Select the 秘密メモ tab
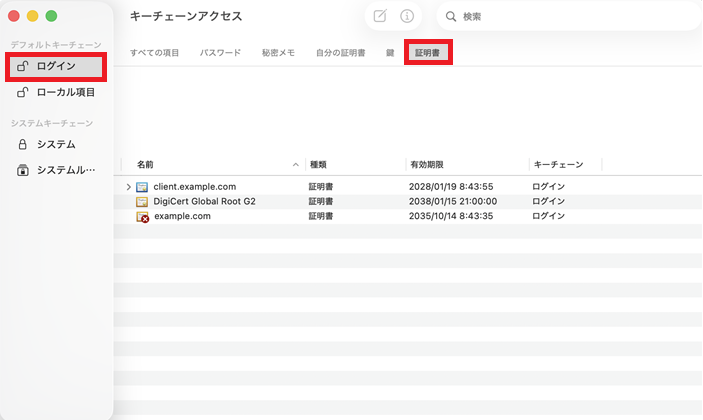Image resolution: width=703 pixels, height=420 pixels. pos(278,52)
